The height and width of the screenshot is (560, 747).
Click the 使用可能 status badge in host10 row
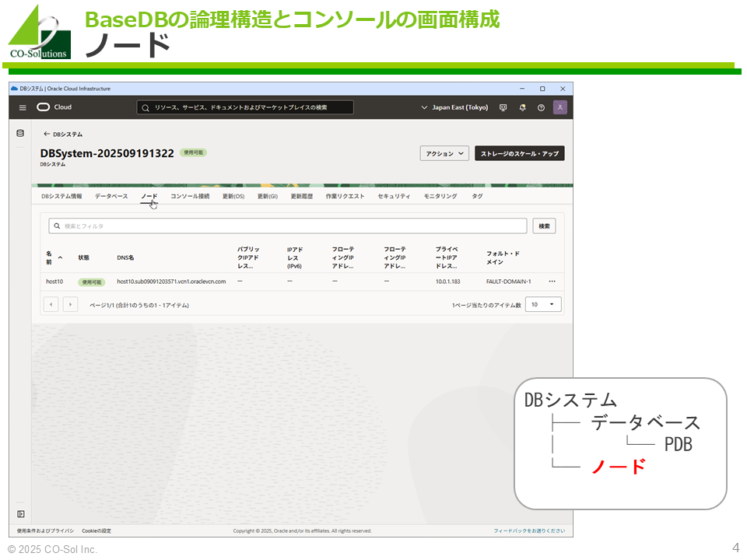point(92,282)
